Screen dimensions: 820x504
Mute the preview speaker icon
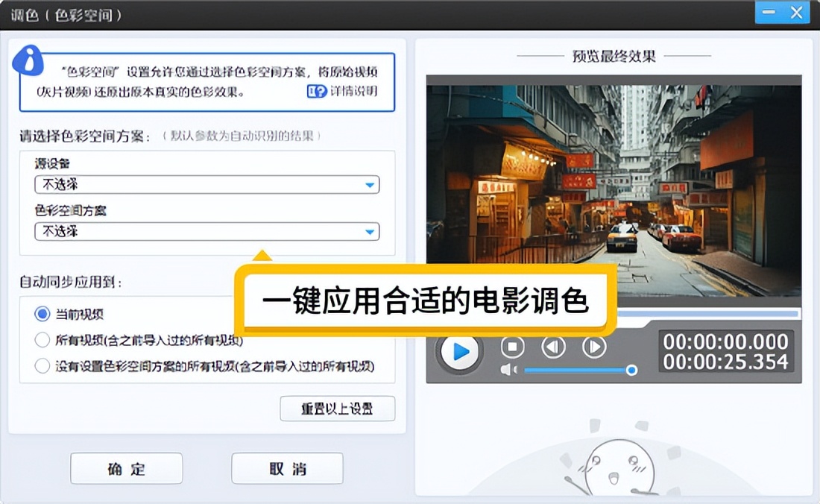pos(508,370)
